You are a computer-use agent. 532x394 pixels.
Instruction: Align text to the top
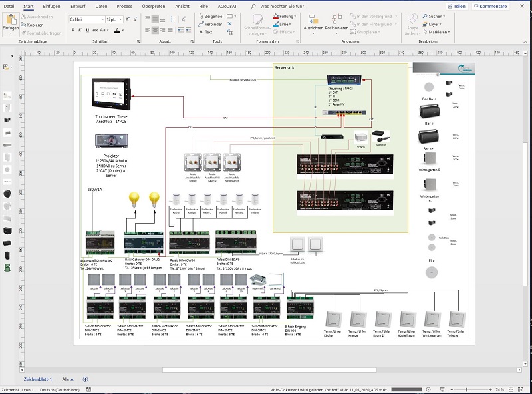click(148, 19)
